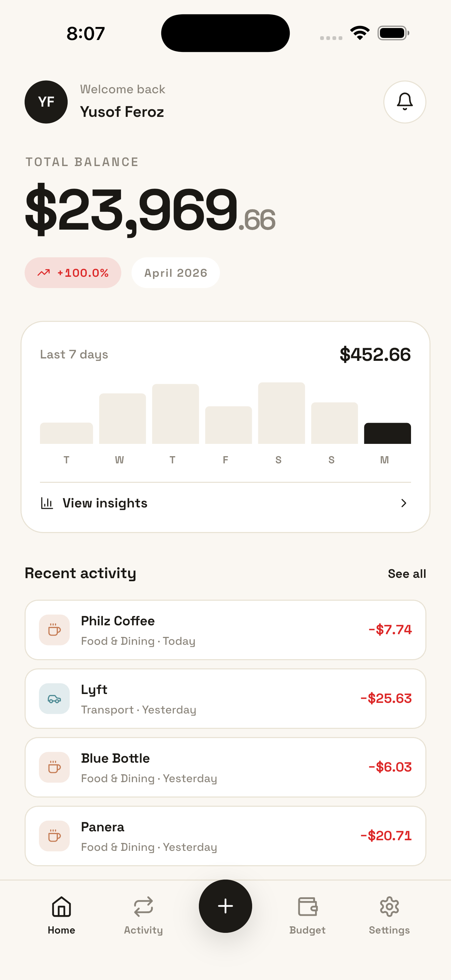Viewport: 451px width, 980px height.
Task: Tap the Blue Bottle coffee icon
Action: 54,767
